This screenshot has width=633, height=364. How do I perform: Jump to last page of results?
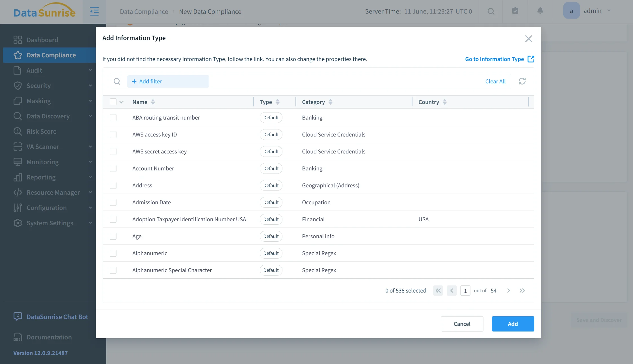tap(522, 291)
